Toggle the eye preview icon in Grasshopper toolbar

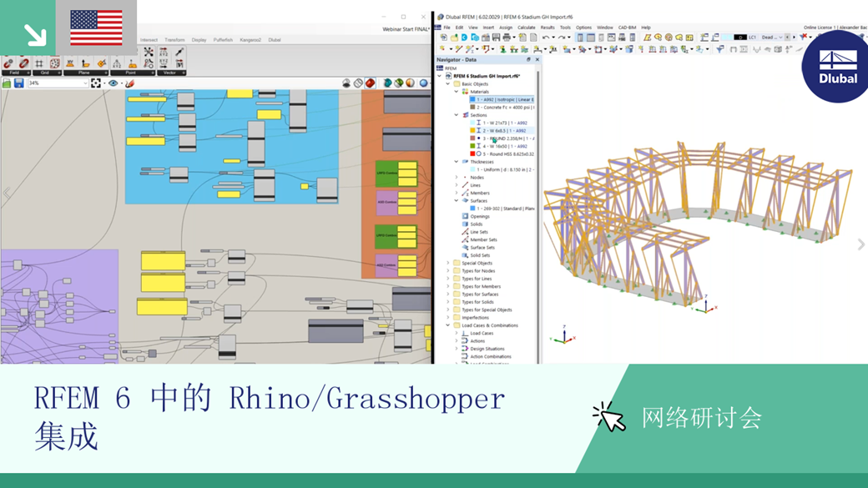pos(113,83)
